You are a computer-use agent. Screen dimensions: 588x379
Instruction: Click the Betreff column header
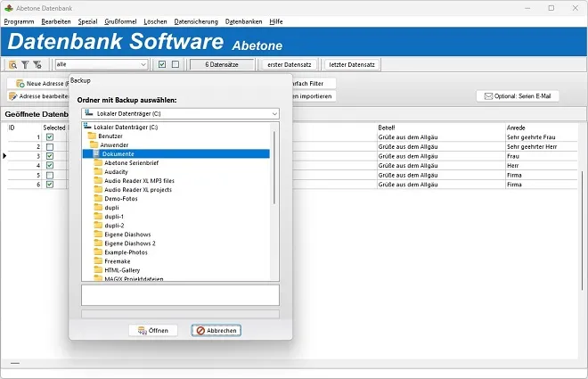pyautogui.click(x=387, y=128)
